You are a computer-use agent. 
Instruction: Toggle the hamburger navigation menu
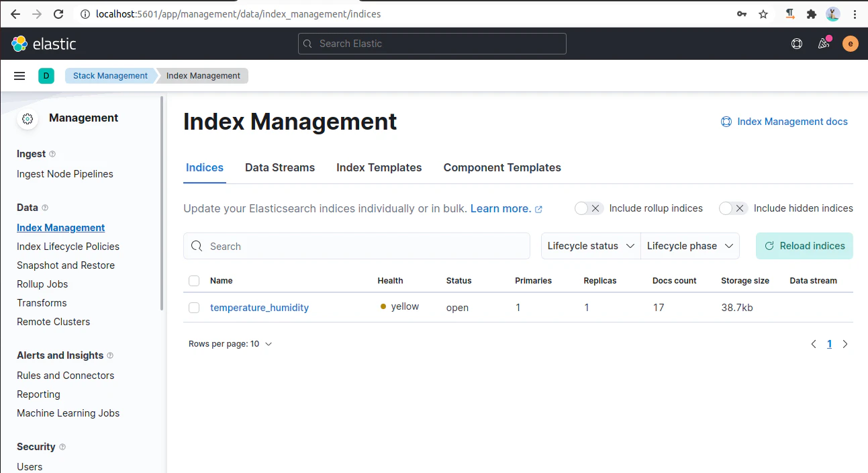tap(19, 76)
